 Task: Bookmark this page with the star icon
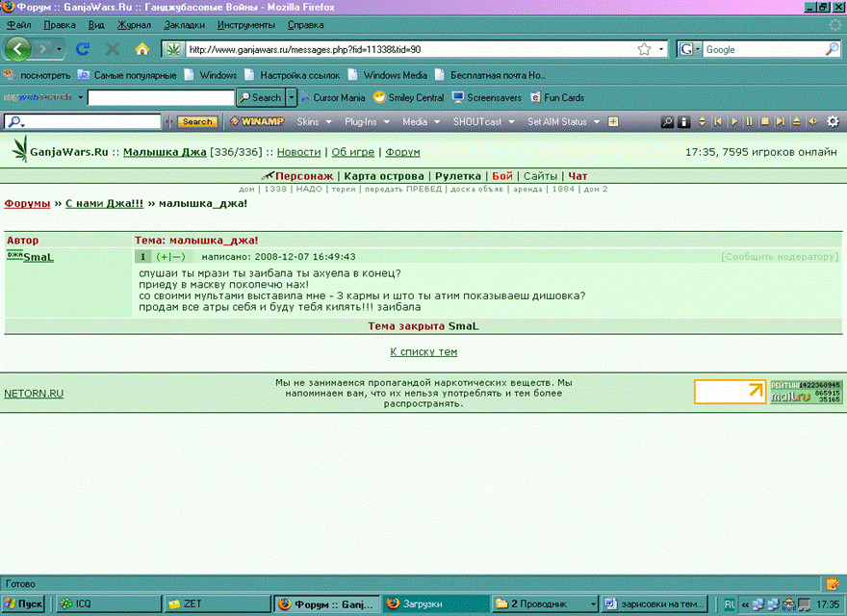[644, 49]
